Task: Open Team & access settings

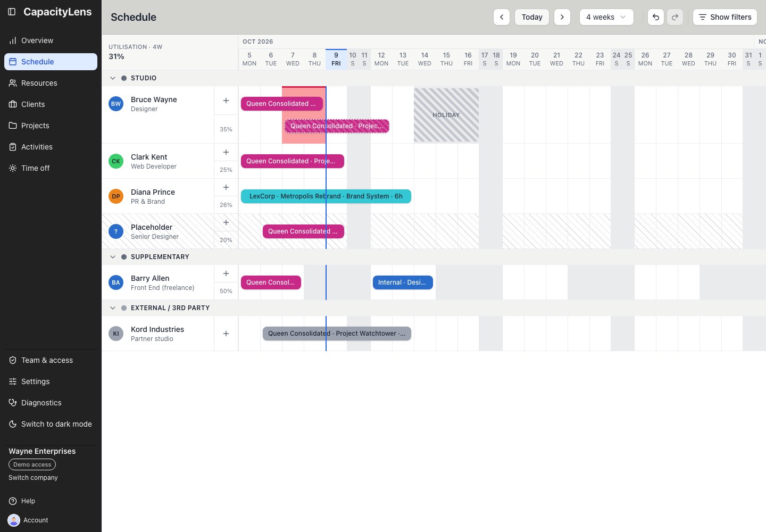Action: click(x=51, y=360)
